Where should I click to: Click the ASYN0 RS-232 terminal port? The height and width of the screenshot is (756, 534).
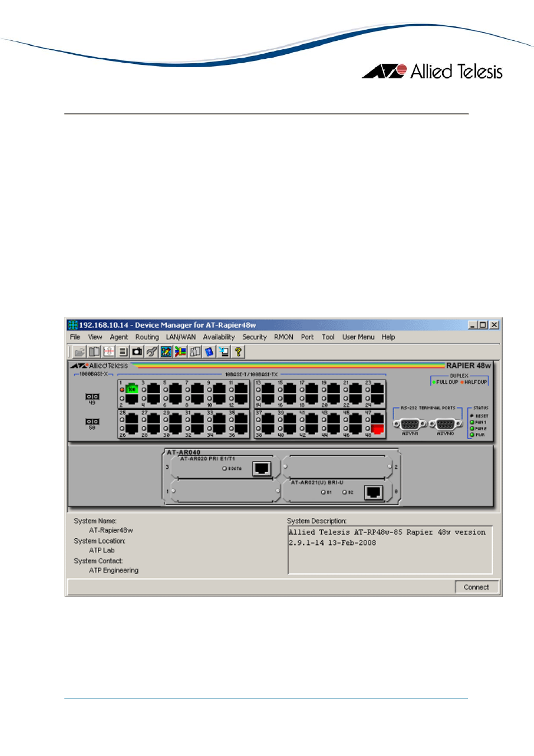(x=446, y=424)
